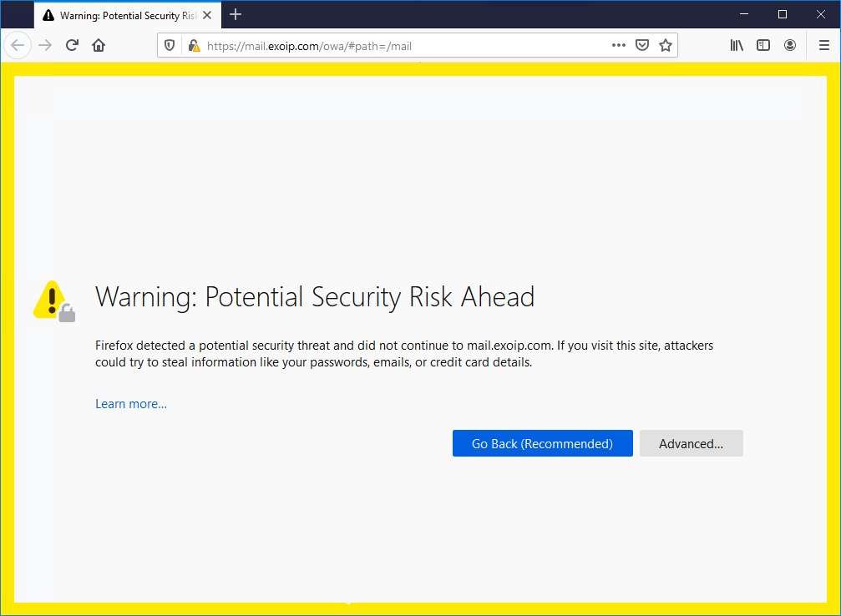
Task: Click the Back navigation arrow
Action: [18, 45]
